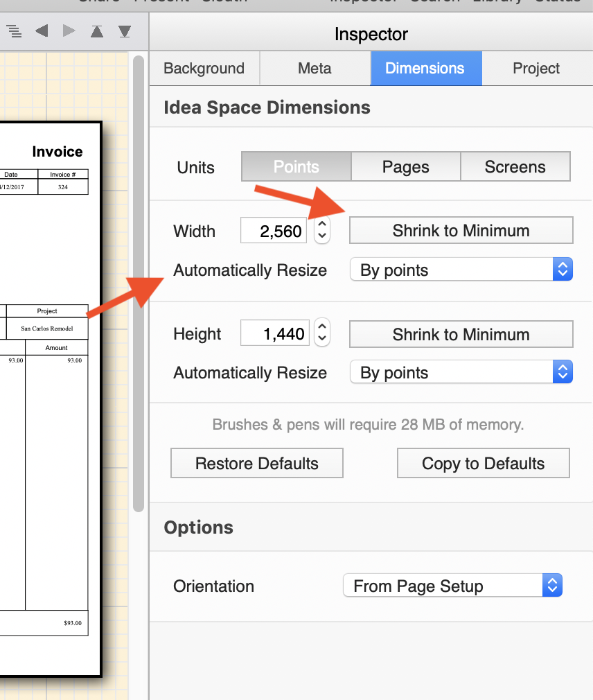
Task: Click Shrink to Minimum for Height
Action: tap(461, 334)
